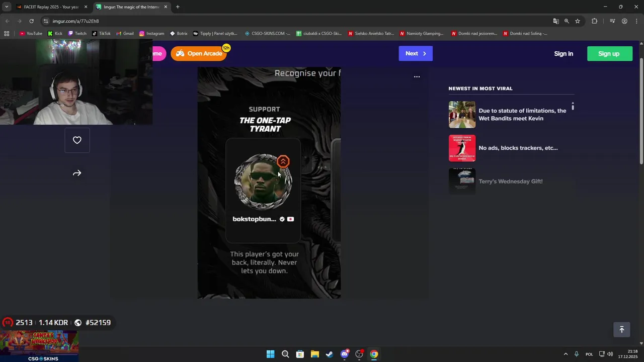Click the volume speaker icon in the tray
Screen dimensions: 644x362
tap(610, 354)
